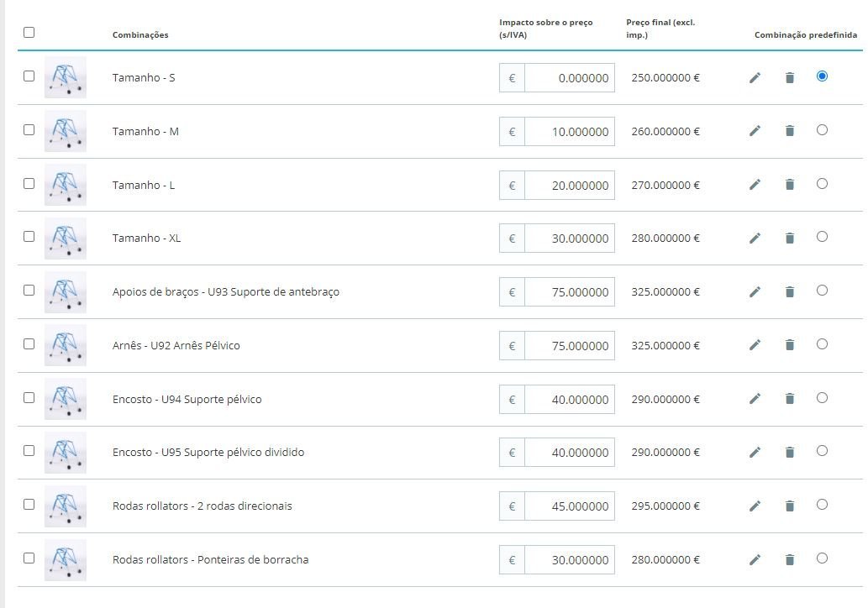Screen dimensions: 868x608
Task: Delete the Ponteiras de borracha combination
Action: (790, 560)
